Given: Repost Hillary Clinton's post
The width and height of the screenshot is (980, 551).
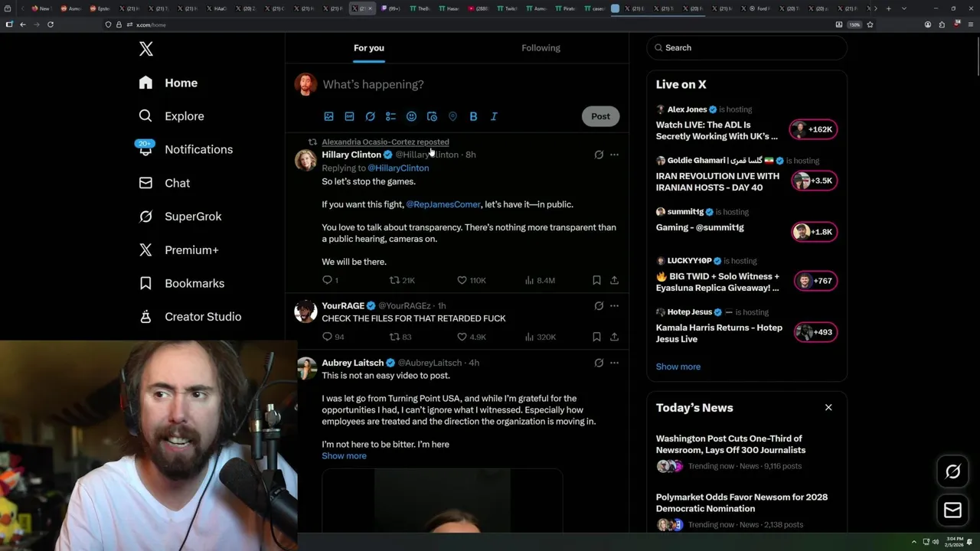Looking at the screenshot, I should [402, 280].
